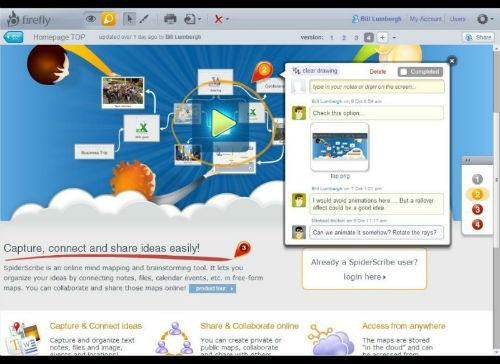
Task: Switch to version 2
Action: 344,38
